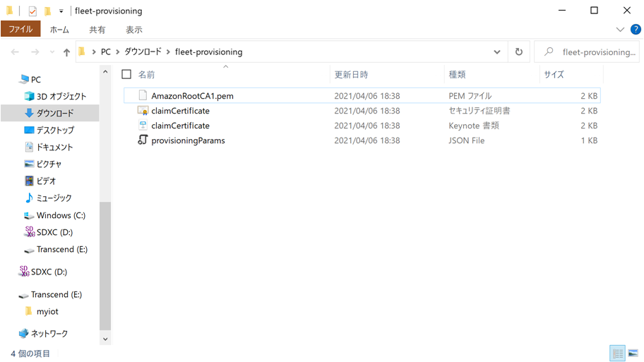
Task: Sort by the 種類 column header
Action: point(457,75)
